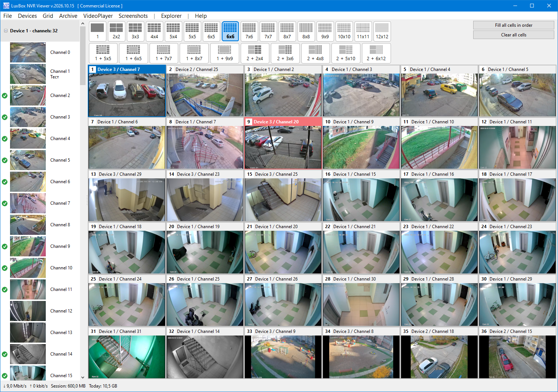Select grid cell 9 Device 3 / Channel 20
The image size is (558, 392).
point(283,143)
